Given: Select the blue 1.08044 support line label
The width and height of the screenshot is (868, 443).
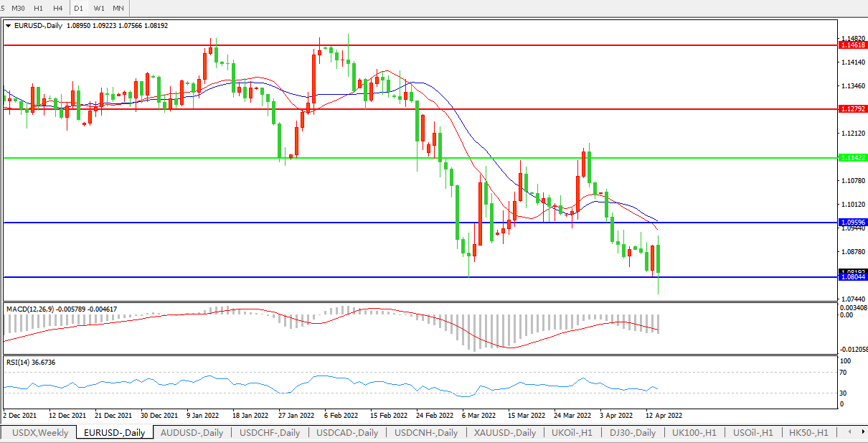Looking at the screenshot, I should (x=853, y=276).
